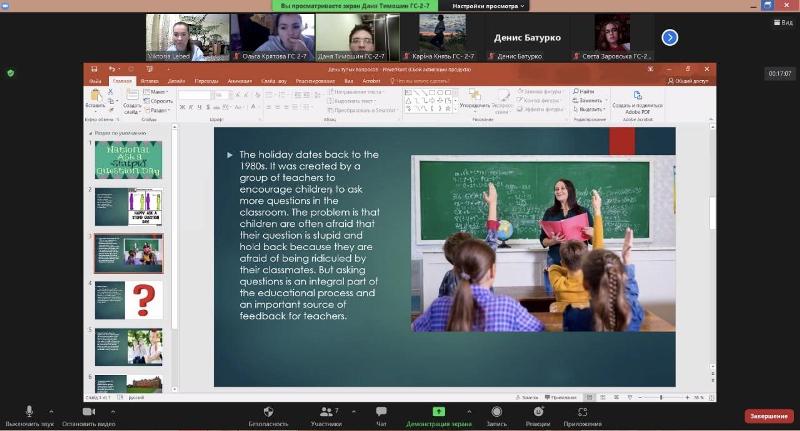The image size is (800, 431).
Task: Open the Security shield menu in Zoom
Action: tap(268, 414)
